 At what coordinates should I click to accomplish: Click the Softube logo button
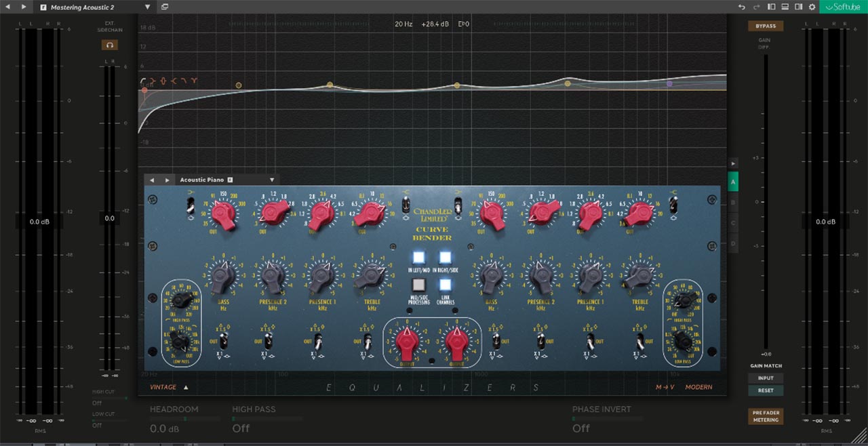point(843,7)
